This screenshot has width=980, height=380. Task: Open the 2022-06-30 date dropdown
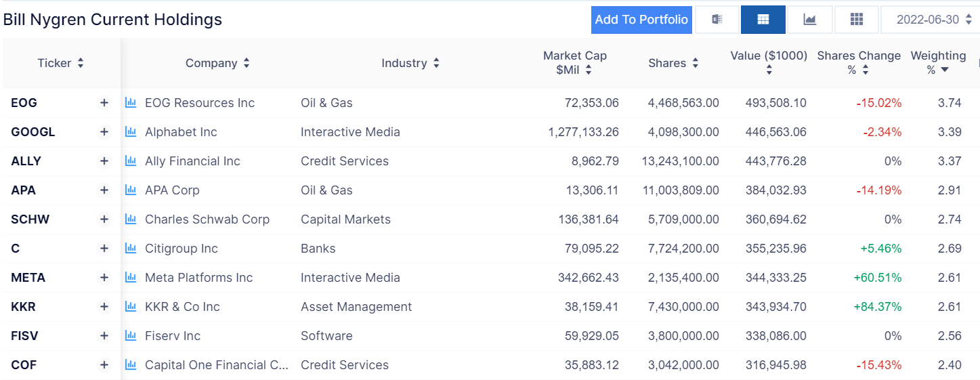[929, 20]
